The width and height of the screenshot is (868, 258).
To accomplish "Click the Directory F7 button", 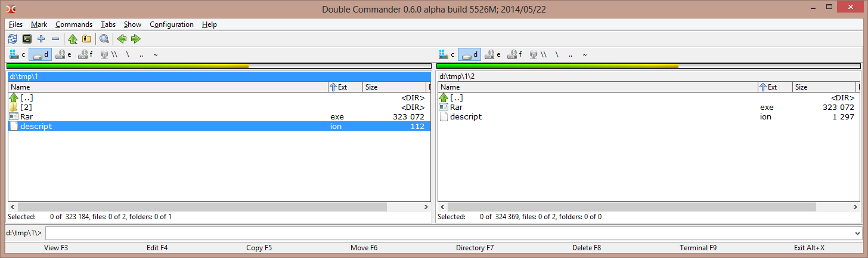I will (475, 247).
